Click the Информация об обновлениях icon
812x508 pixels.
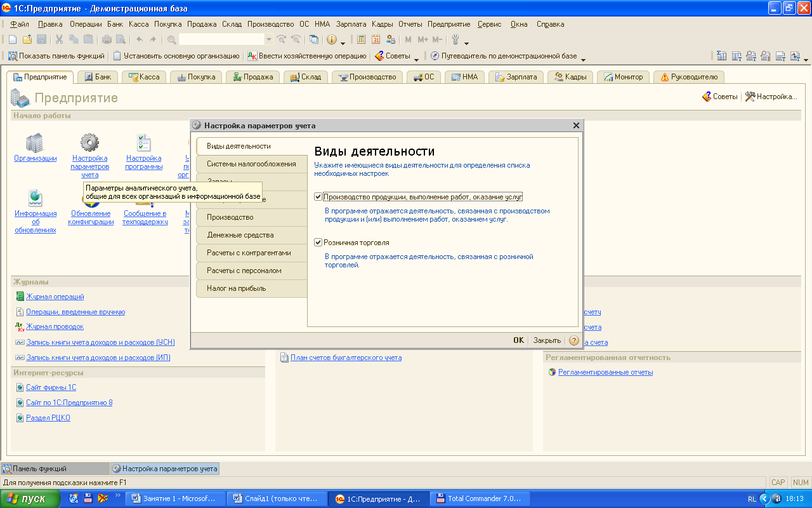click(35, 198)
